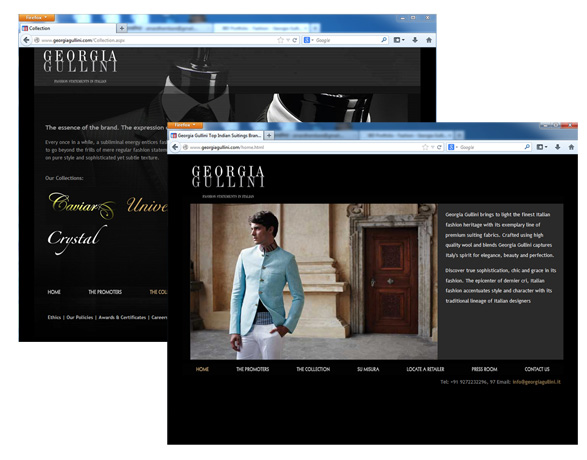Go to HOME in front site navigation
The height and width of the screenshot is (460, 587).
tap(202, 369)
